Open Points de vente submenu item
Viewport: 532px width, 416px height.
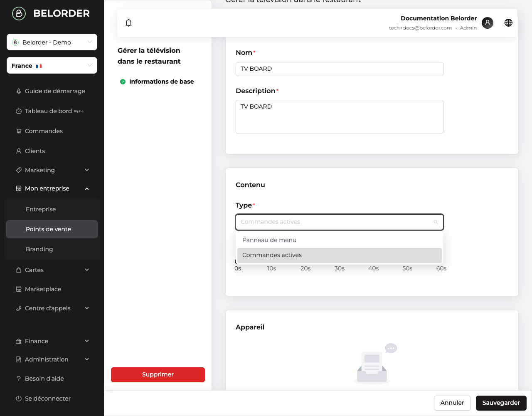pos(52,229)
